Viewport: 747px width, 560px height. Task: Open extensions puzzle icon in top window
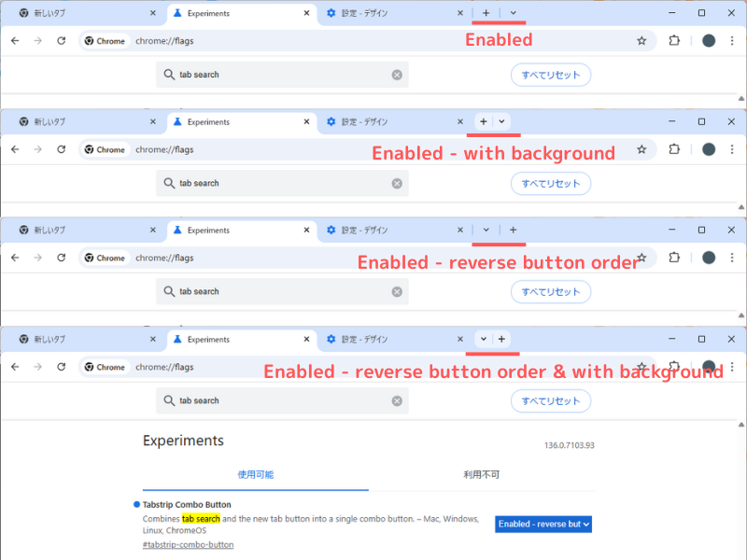(674, 41)
